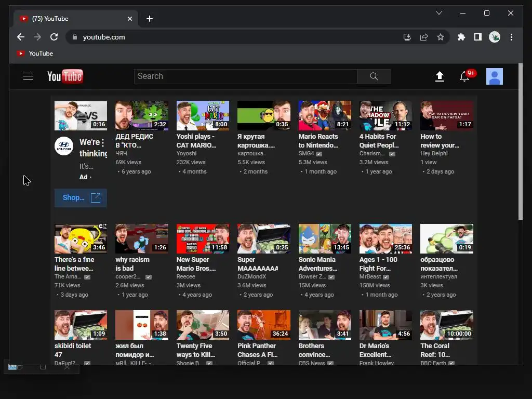The height and width of the screenshot is (399, 532).
Task: Open the Chrome three-dot menu
Action: [x=511, y=37]
